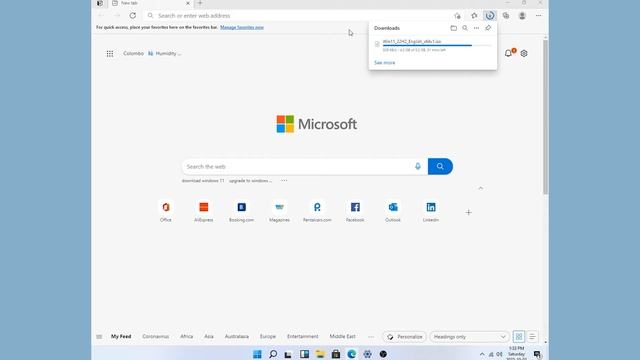Open the Booking.com quick link
The height and width of the screenshot is (360, 640).
click(241, 211)
